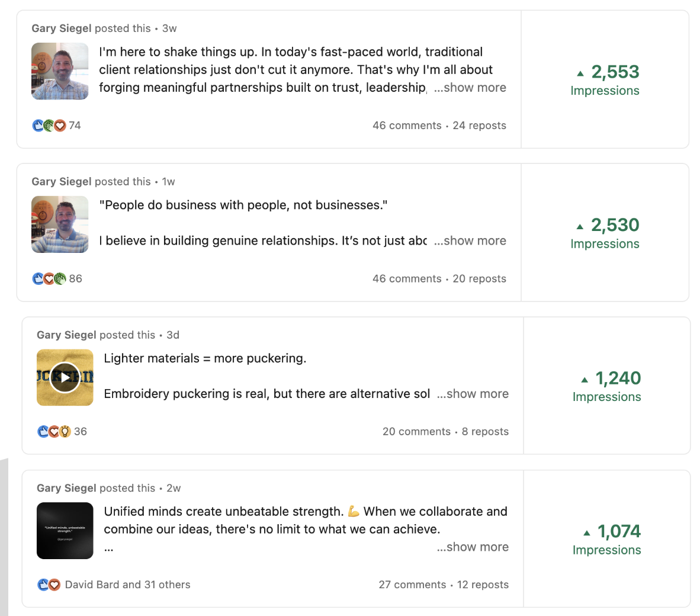
Task: Click reaction icons beside David Bard
Action: point(49,585)
